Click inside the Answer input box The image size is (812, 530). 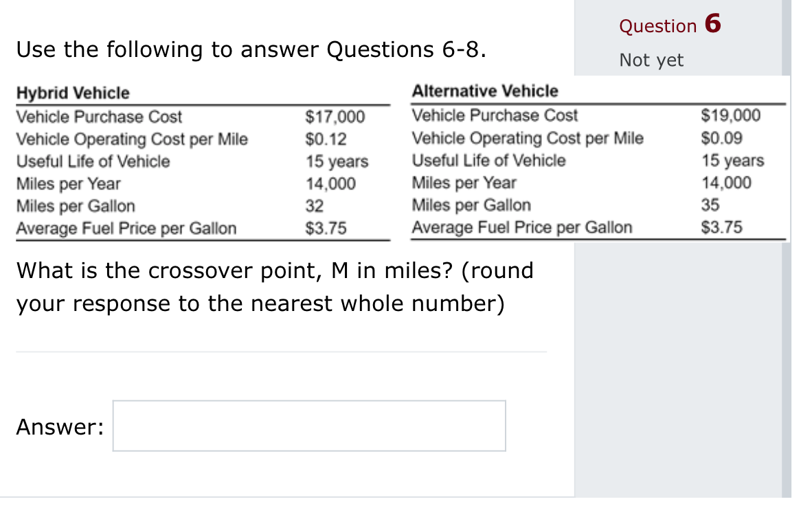pyautogui.click(x=308, y=426)
